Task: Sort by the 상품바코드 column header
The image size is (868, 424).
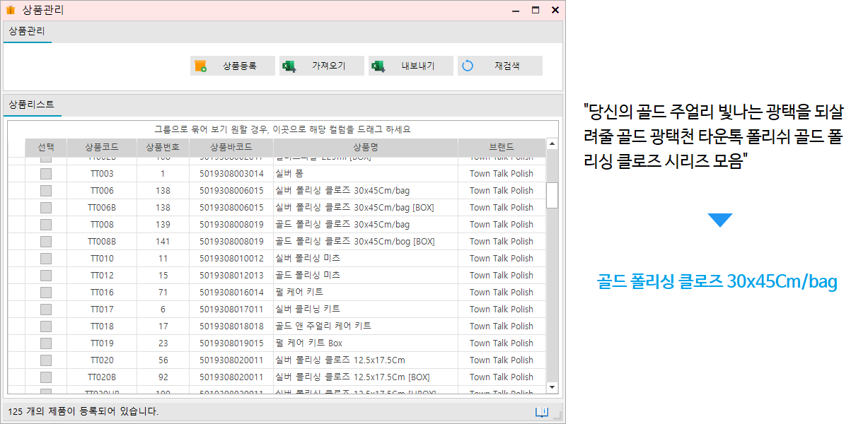Action: 231,148
